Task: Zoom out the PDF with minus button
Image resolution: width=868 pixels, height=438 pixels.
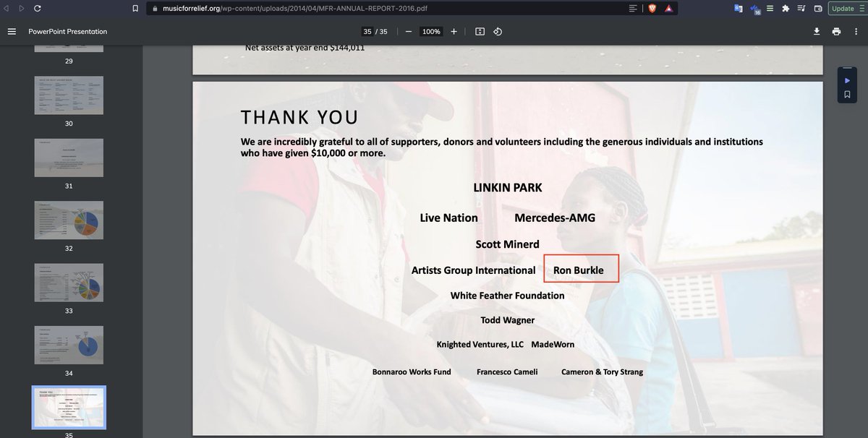Action: point(409,32)
